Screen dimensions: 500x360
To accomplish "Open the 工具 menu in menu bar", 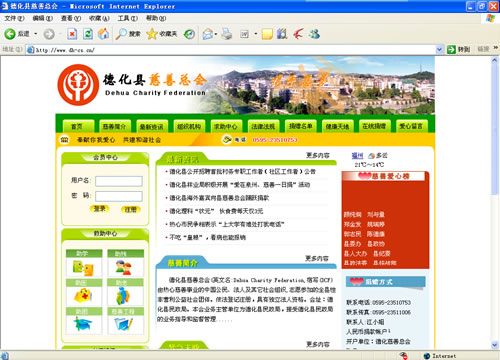I will (127, 18).
